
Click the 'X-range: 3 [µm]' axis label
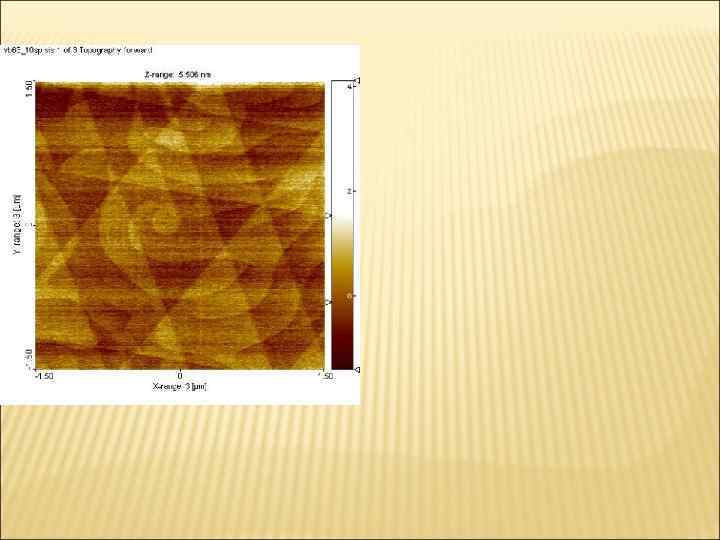click(x=180, y=387)
